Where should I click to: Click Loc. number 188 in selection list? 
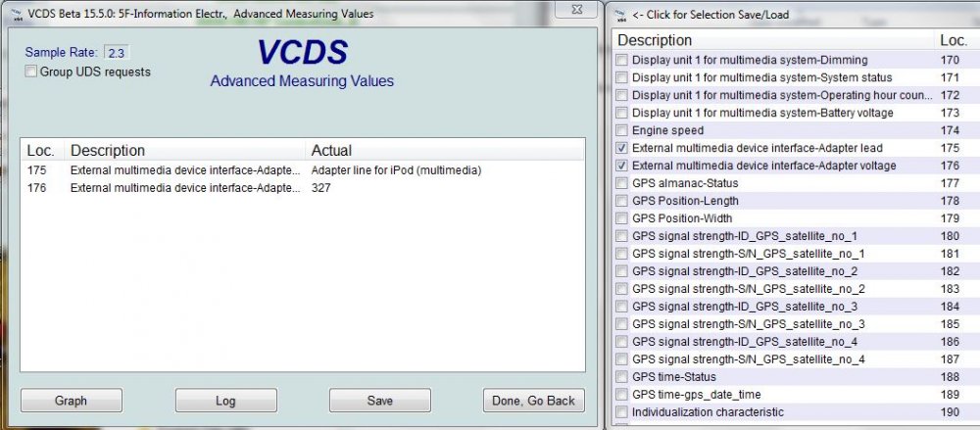click(950, 377)
